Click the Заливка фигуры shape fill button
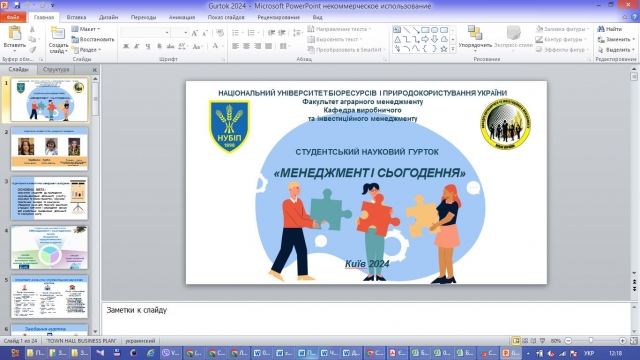The width and height of the screenshot is (640, 360). [x=562, y=29]
